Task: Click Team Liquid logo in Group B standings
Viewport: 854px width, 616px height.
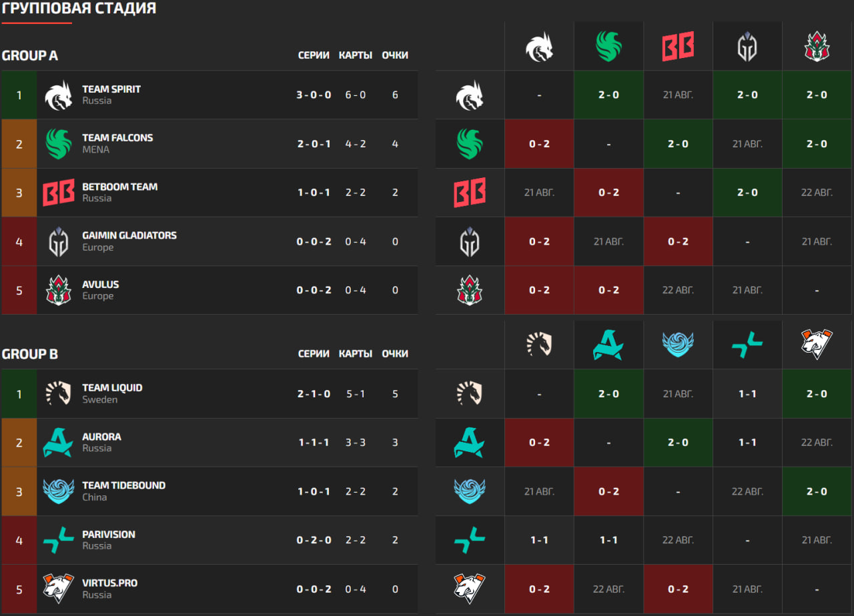Action: (x=58, y=393)
